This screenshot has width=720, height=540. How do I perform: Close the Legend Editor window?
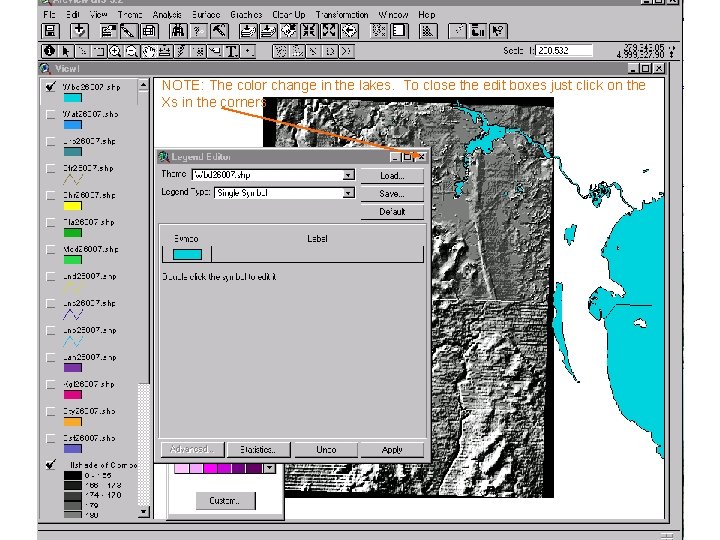tap(422, 157)
